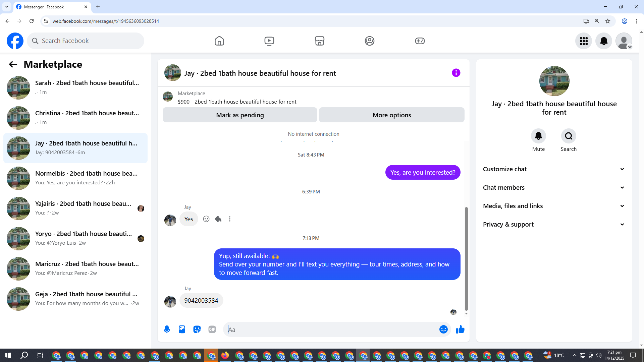The image size is (644, 362).
Task: Reply to Jay's "Yes" message
Action: tap(218, 219)
